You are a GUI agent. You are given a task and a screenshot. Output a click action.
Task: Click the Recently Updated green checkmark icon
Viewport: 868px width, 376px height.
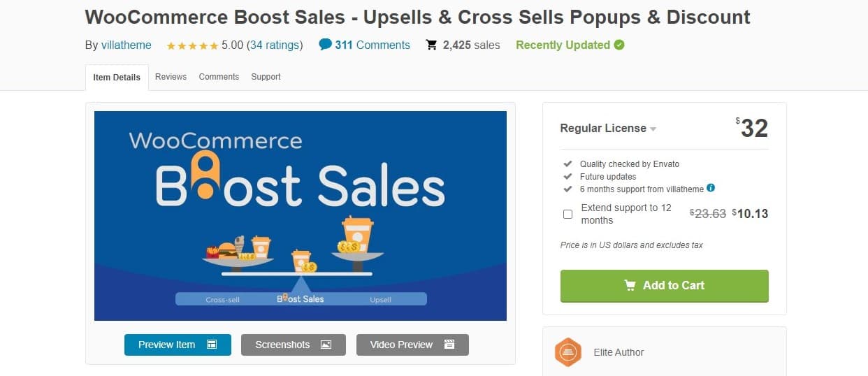[619, 45]
